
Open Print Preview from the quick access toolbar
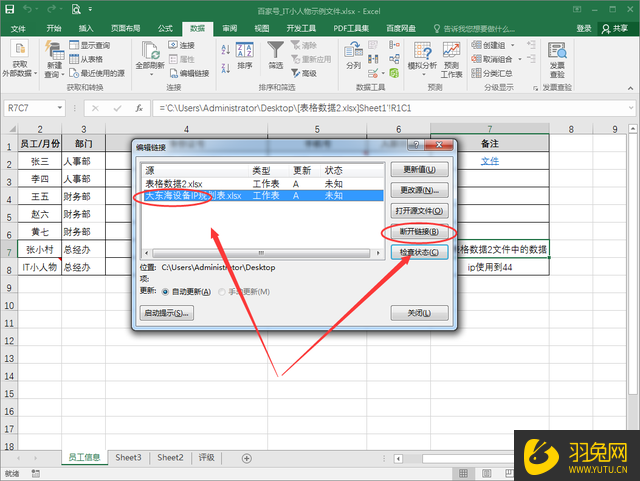point(76,9)
